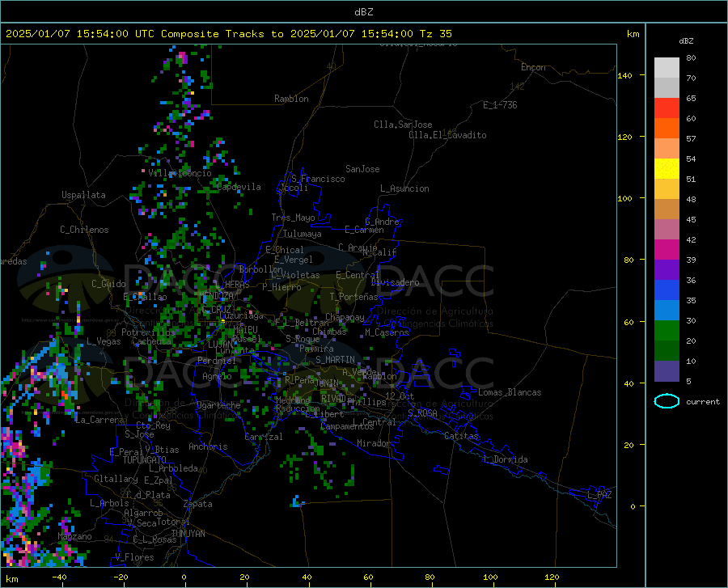Click the 'Lomas_Blancas' map label
The height and width of the screenshot is (588, 728).
click(x=510, y=392)
